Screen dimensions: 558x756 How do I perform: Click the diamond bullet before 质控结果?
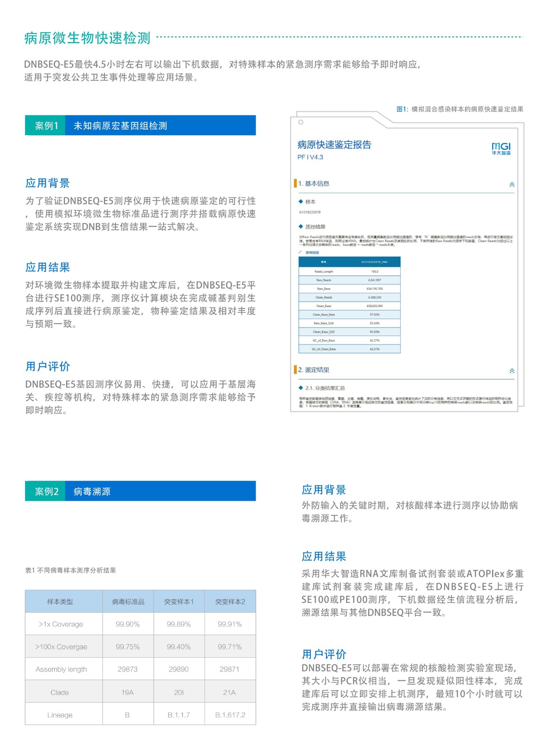point(300,227)
